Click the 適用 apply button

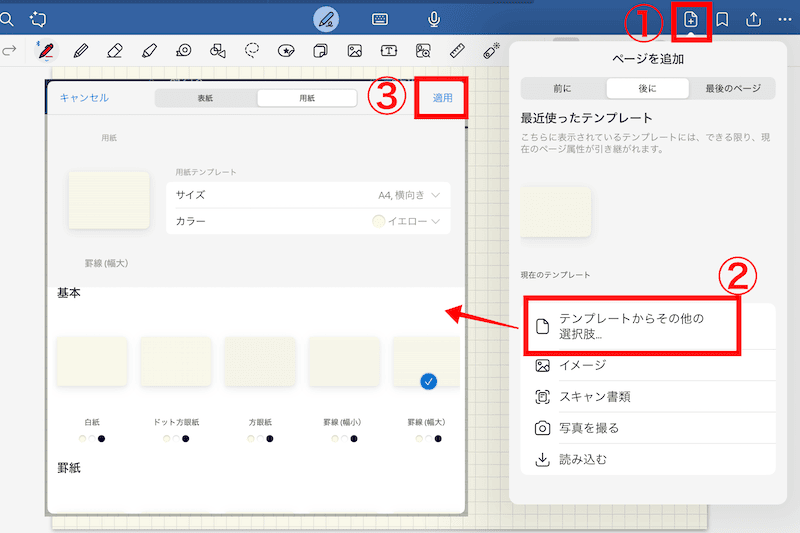coord(442,97)
